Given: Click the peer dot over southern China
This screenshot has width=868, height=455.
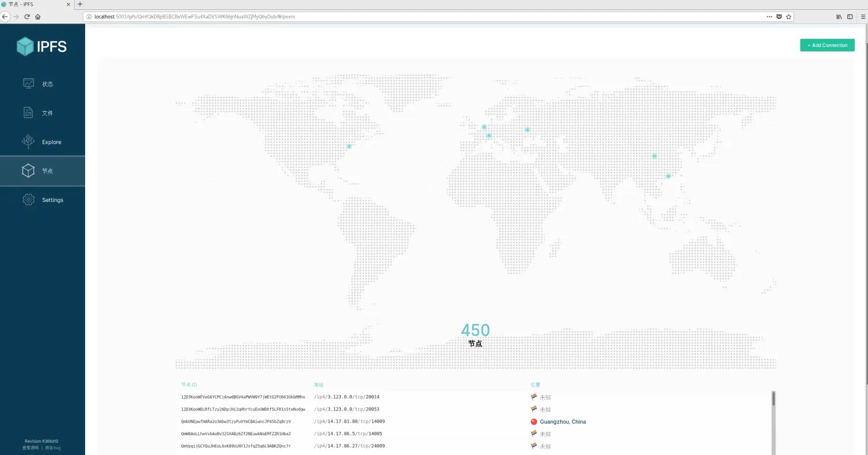Looking at the screenshot, I should pyautogui.click(x=668, y=176).
